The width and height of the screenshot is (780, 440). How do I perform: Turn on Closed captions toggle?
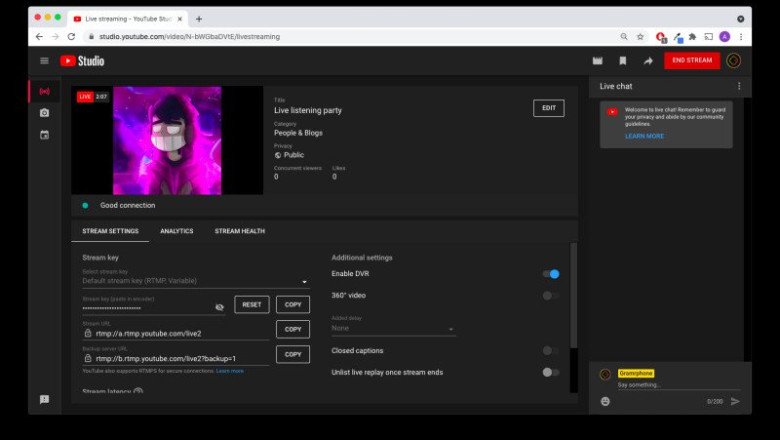point(550,351)
